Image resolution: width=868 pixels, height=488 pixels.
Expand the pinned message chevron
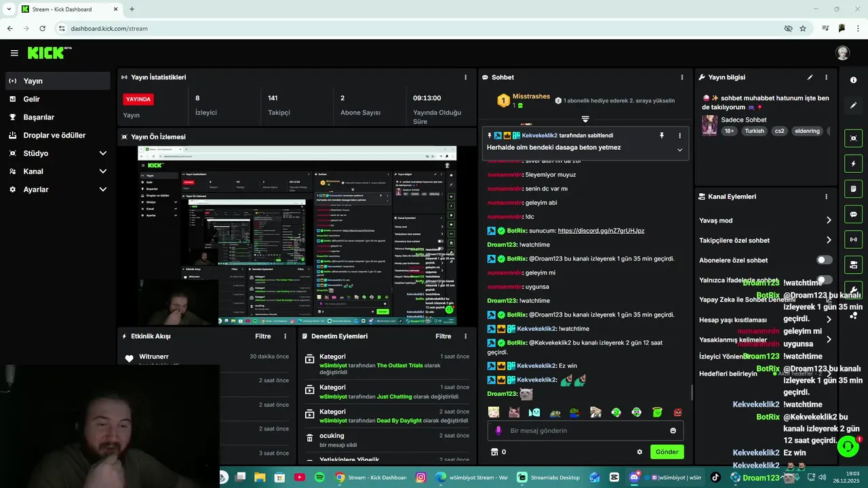point(679,150)
